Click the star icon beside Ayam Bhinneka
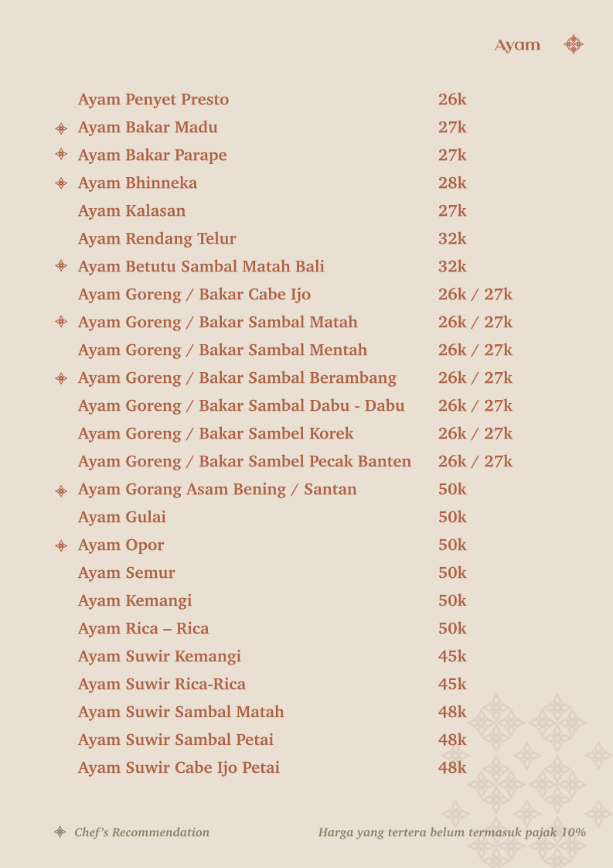This screenshot has height=868, width=613. click(61, 183)
